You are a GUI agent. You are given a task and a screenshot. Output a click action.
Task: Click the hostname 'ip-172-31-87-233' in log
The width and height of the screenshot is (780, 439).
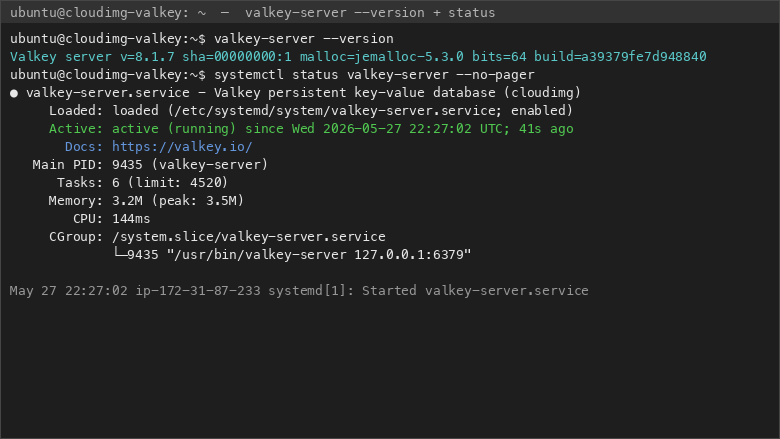coord(198,291)
